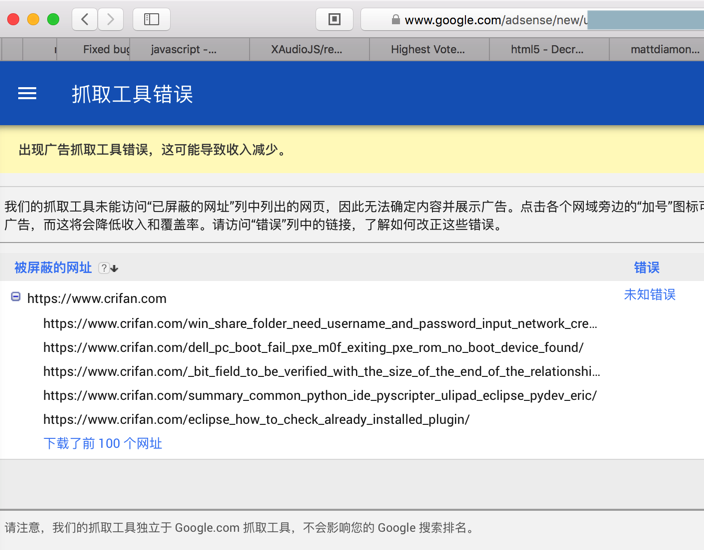Viewport: 704px width, 550px height.
Task: Click the lock icon in address bar
Action: coord(396,19)
